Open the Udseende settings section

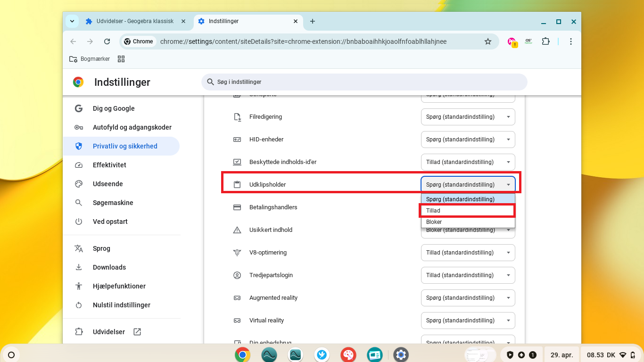coord(107,184)
